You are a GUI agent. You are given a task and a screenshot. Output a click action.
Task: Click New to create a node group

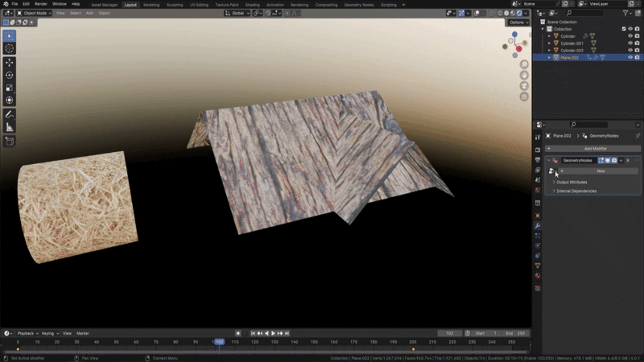[598, 171]
